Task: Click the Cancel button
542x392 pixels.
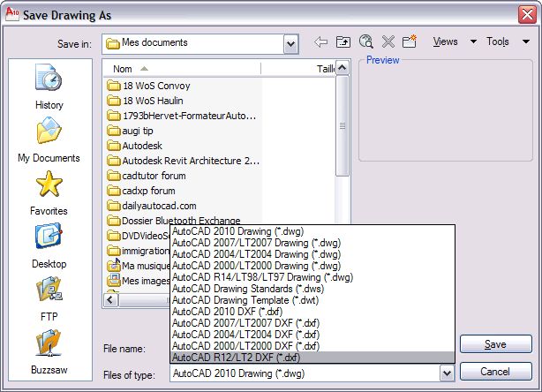Action: point(496,372)
